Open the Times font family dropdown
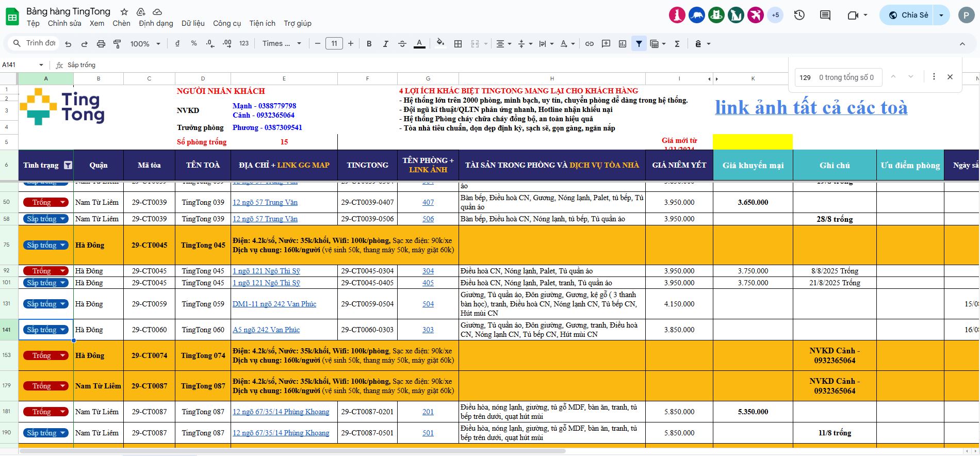Screen dimensions: 980x456 (282, 44)
